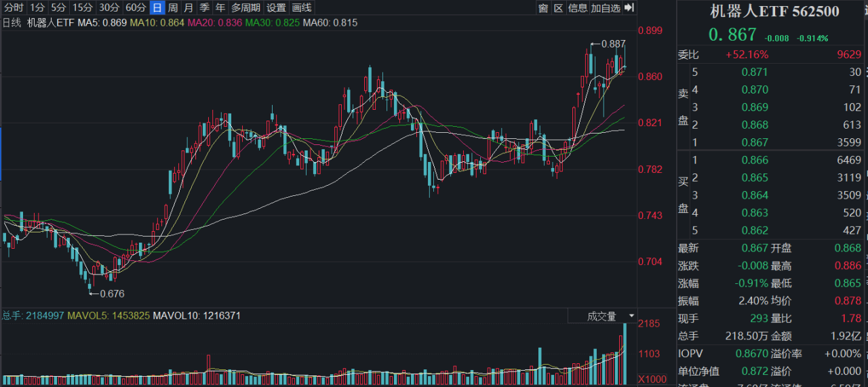
Task: Switch to the 季 quarterly chart
Action: pos(204,8)
